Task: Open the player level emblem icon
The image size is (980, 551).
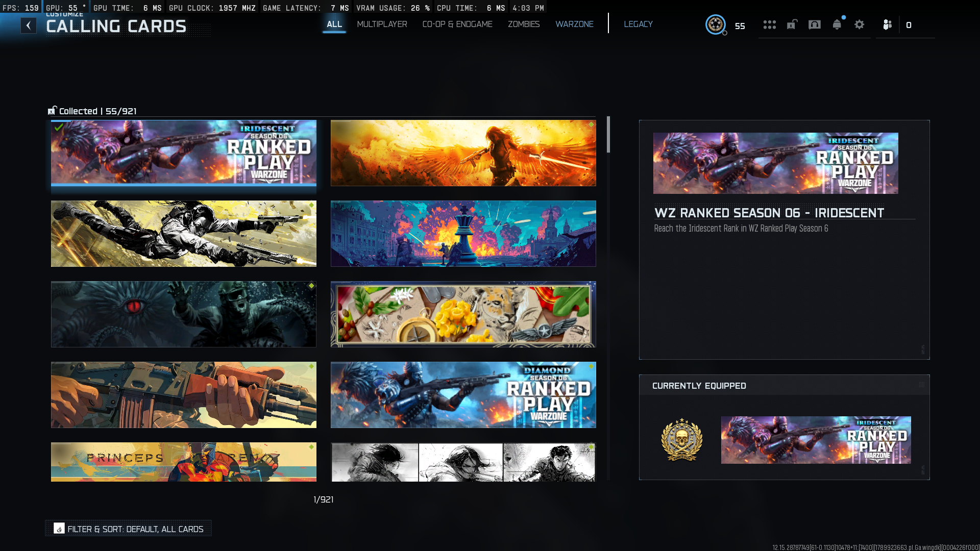Action: pos(716,24)
